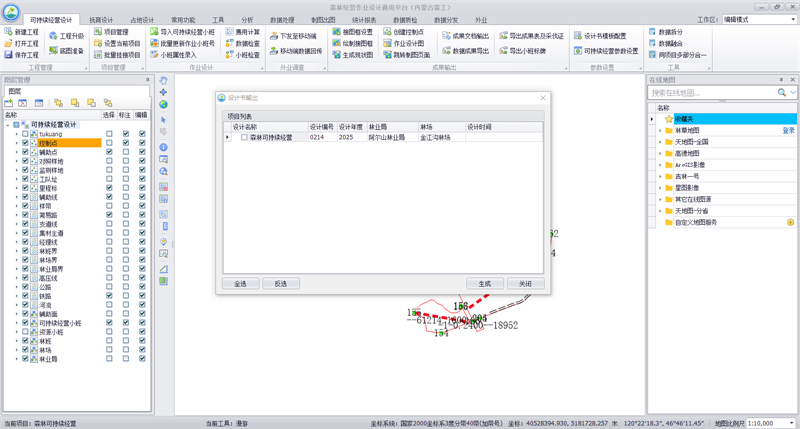Viewport: 800px width, 429px height.
Task: Check the 森林可持续经营 row checkbox in dialog
Action: pos(244,138)
